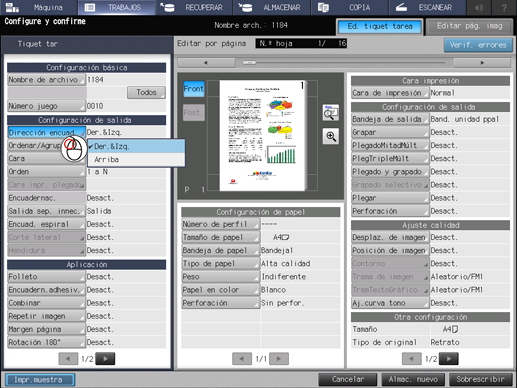517x388 pixels.
Task: Click the page position slider handle
Action: tap(249, 63)
